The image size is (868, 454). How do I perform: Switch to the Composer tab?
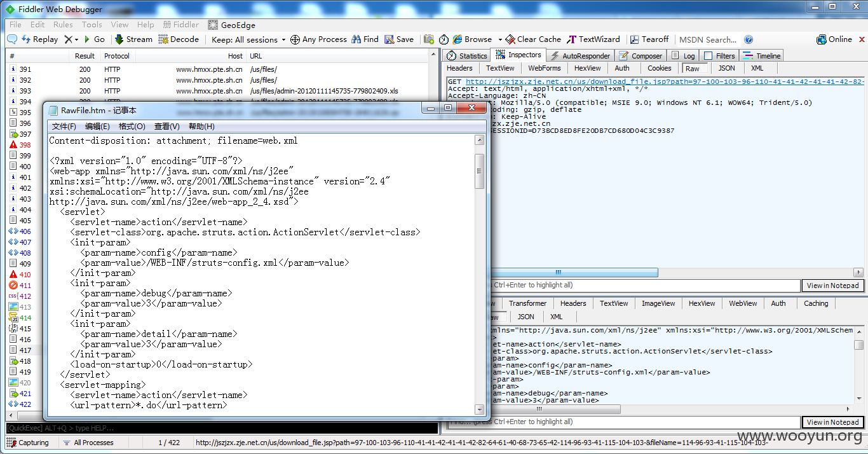coord(641,56)
